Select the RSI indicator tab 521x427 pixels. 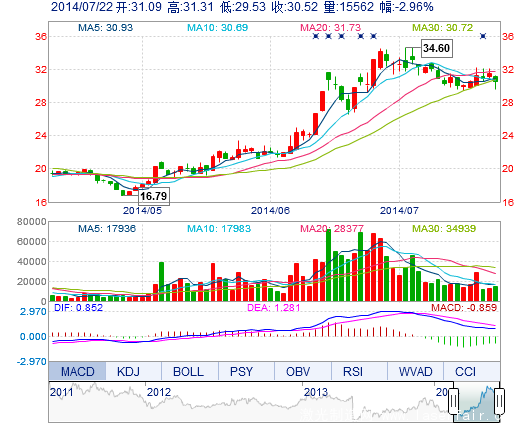point(353,371)
